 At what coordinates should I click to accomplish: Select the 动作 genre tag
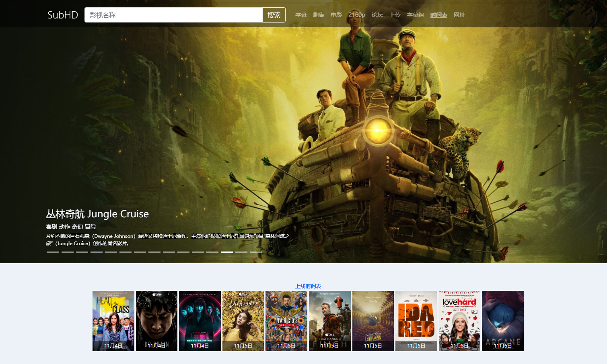tap(64, 227)
